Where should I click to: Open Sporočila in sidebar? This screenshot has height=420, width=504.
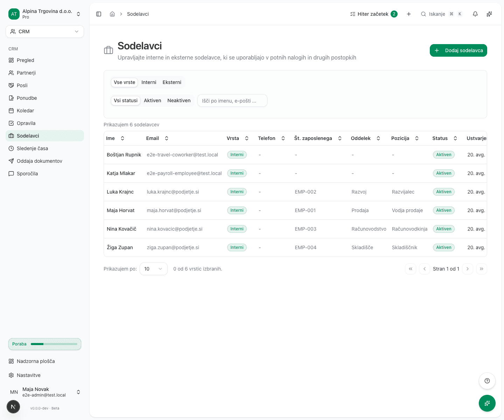[x=45, y=174]
